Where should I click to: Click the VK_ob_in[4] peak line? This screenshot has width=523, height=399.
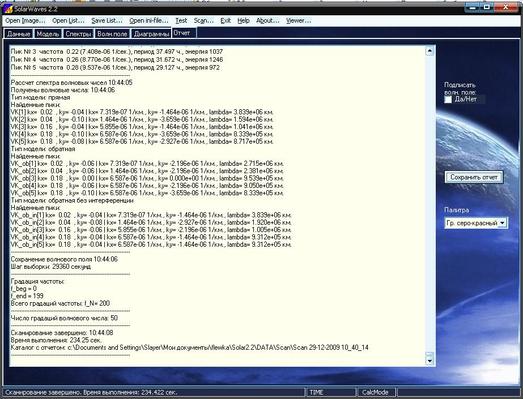tap(151, 237)
